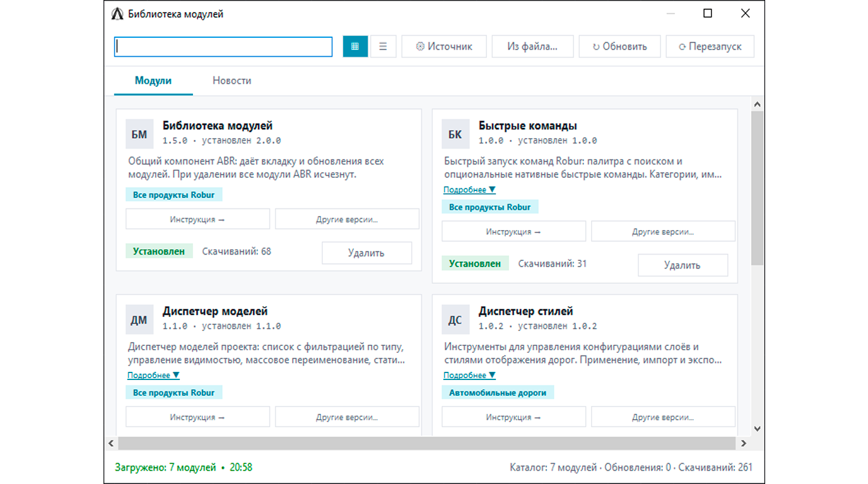Switch to the Модули tab

pyautogui.click(x=153, y=81)
